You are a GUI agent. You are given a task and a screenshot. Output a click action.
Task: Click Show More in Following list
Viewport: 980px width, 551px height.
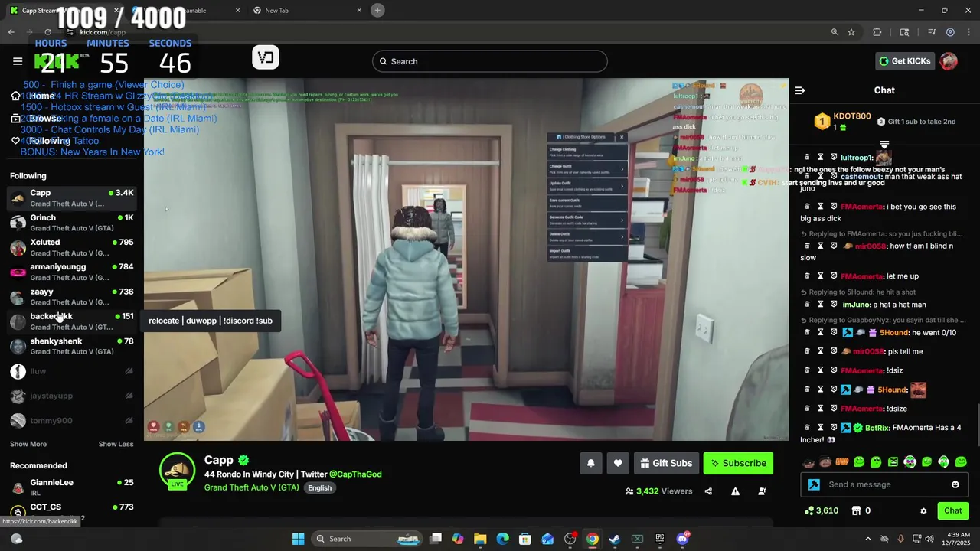tap(28, 444)
